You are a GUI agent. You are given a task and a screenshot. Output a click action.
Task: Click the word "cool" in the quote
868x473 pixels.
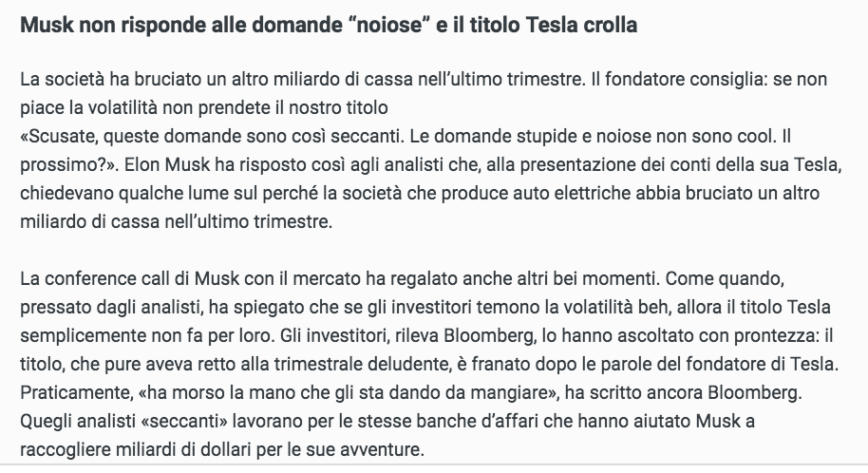point(754,136)
